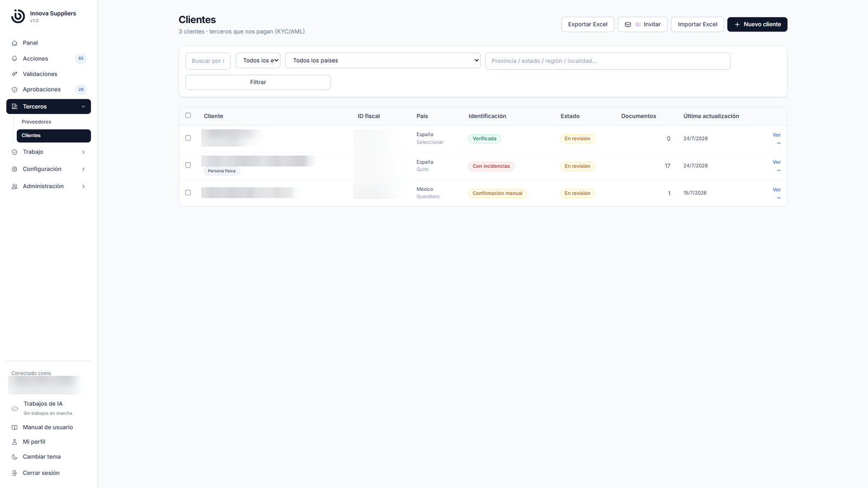
Task: Click the plus icon on Nuevo cliente
Action: [x=737, y=24]
